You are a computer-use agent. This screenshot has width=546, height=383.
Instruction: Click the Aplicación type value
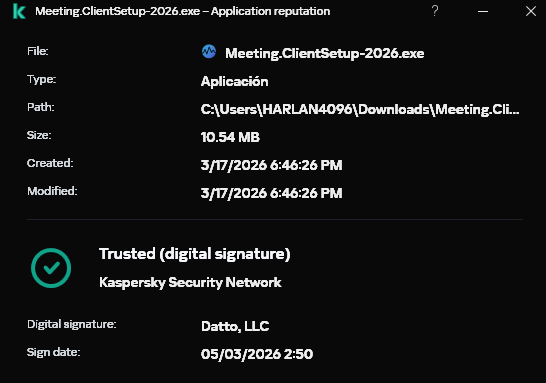pyautogui.click(x=235, y=81)
